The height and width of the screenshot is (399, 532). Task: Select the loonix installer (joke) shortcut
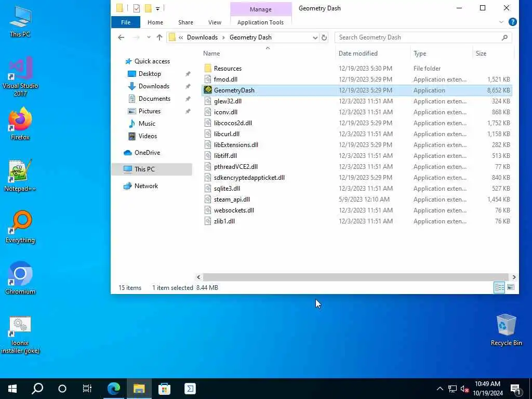(x=20, y=335)
